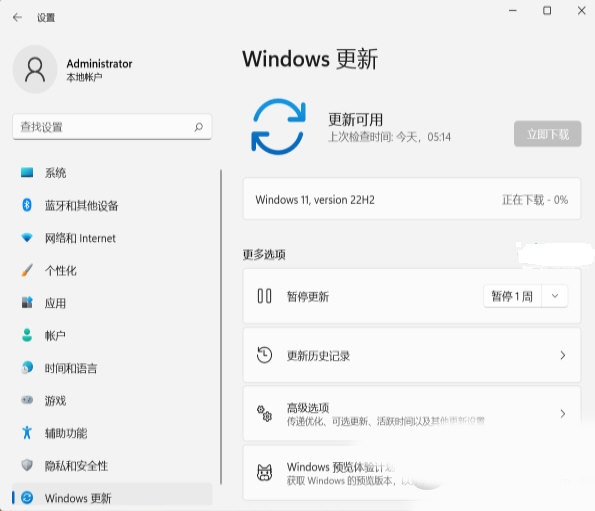Image resolution: width=595 pixels, height=511 pixels.
Task: Click the gears icon beside 高级选项
Action: (x=264, y=414)
